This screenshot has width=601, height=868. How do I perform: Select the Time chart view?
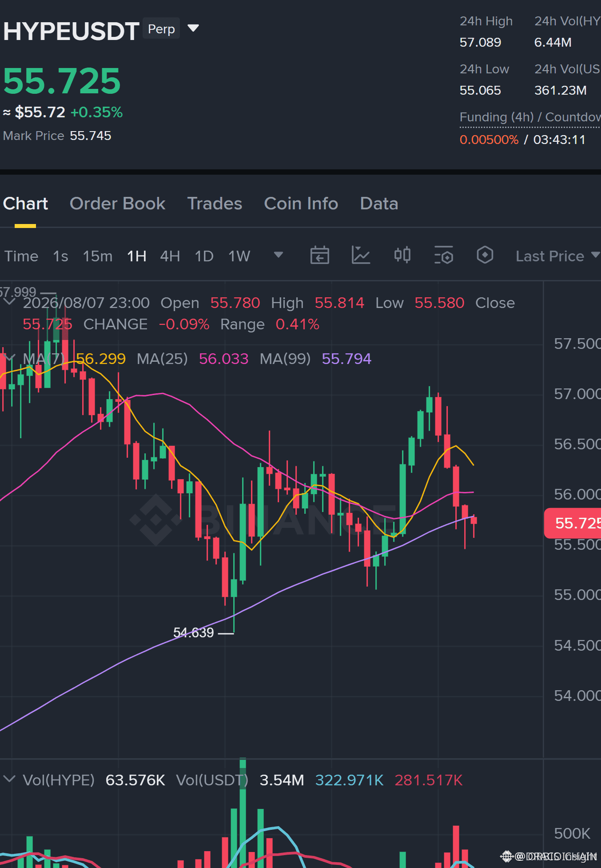pyautogui.click(x=21, y=256)
